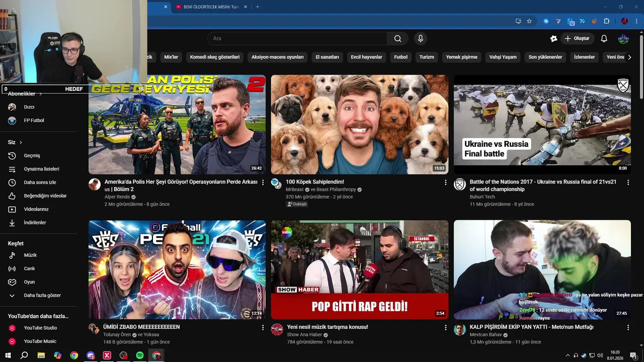644x362 pixels.
Task: Open the translate extension with 12 badge
Action: 571,22
